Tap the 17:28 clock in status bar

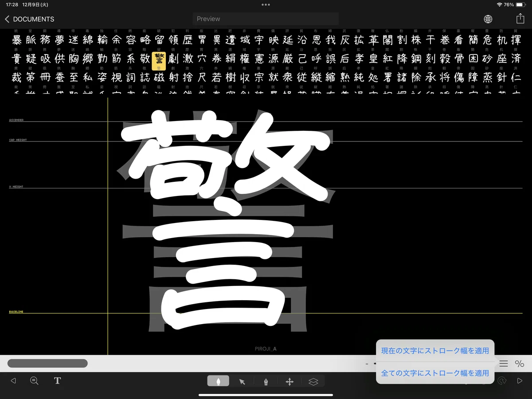tap(12, 4)
